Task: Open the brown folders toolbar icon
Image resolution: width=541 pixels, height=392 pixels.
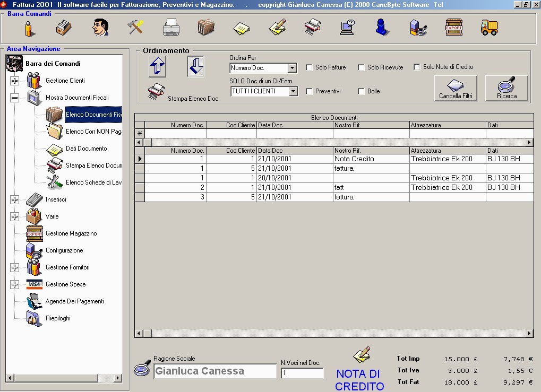Action: pos(206,27)
